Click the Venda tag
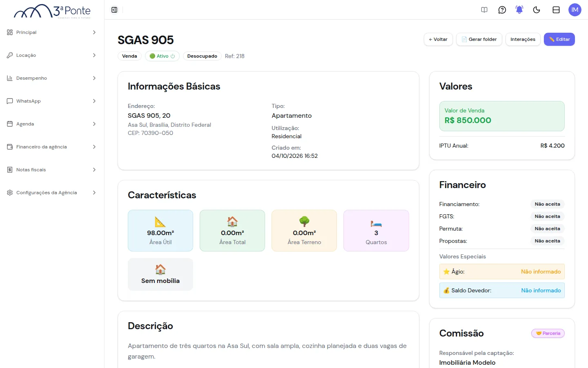Image resolution: width=588 pixels, height=368 pixels. point(129,56)
